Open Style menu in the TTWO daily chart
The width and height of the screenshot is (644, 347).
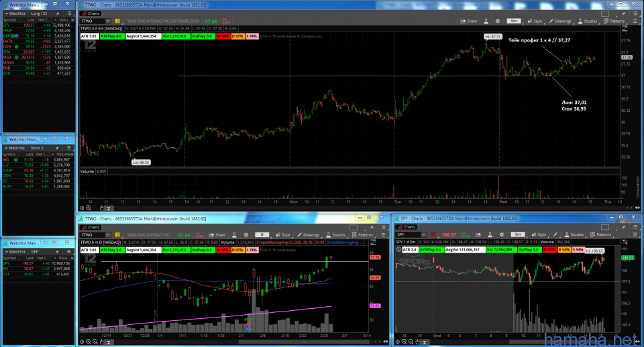283,235
